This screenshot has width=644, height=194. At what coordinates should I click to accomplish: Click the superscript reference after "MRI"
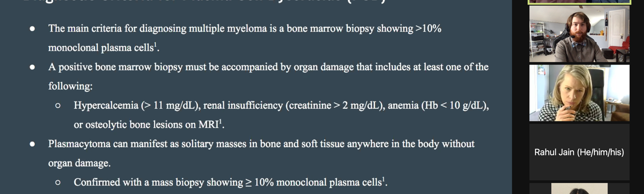pos(221,121)
